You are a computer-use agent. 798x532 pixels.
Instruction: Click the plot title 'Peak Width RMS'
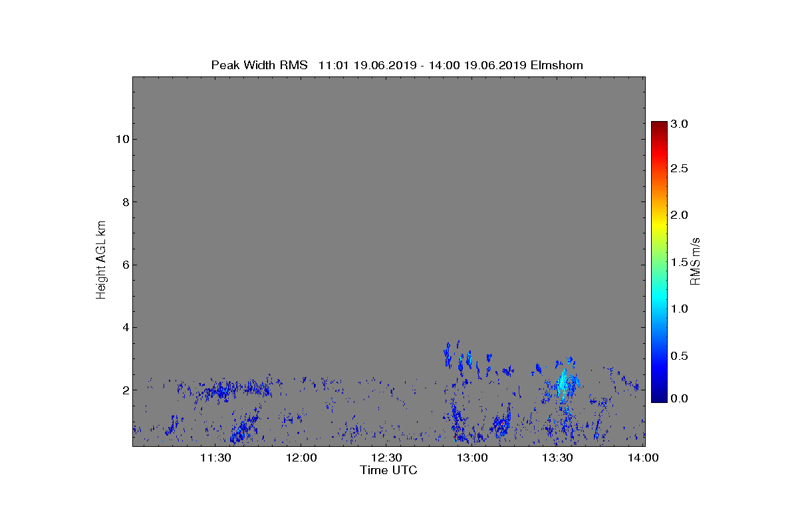point(259,65)
